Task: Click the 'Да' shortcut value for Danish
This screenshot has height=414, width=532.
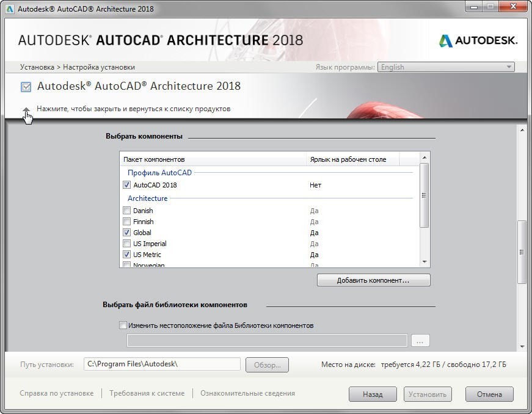Action: tap(314, 211)
